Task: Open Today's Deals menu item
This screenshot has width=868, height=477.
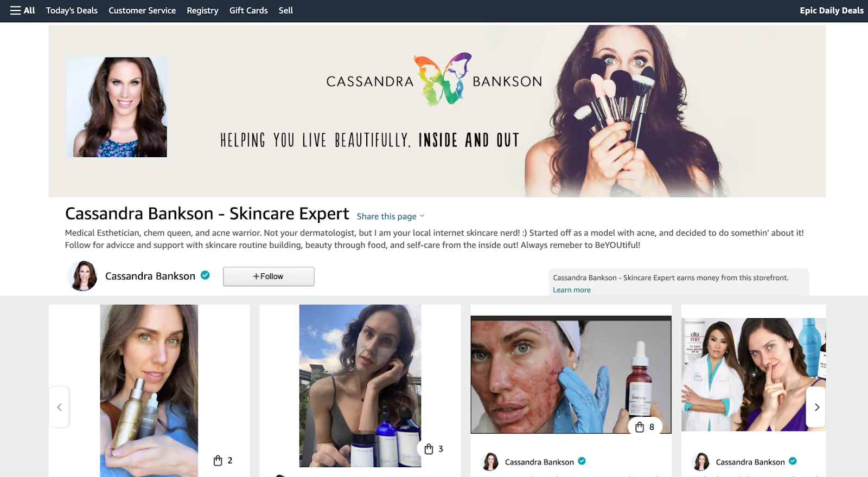Action: [x=72, y=10]
